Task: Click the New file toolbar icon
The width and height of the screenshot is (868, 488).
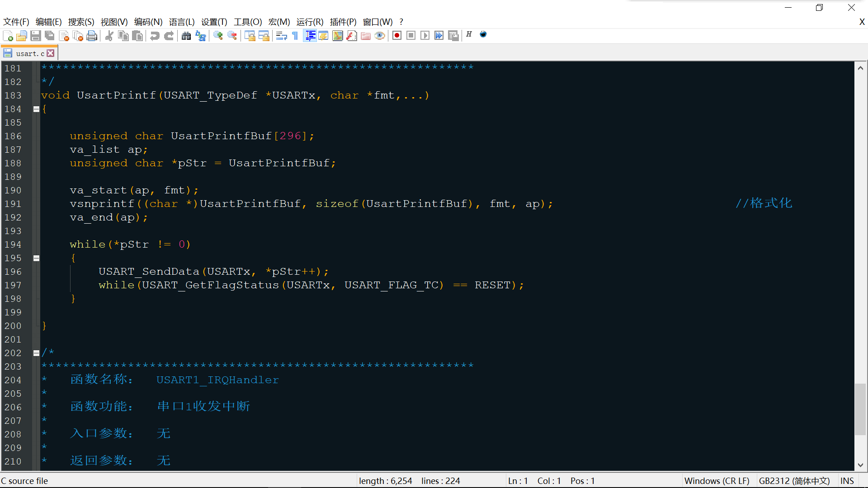Action: [x=8, y=36]
